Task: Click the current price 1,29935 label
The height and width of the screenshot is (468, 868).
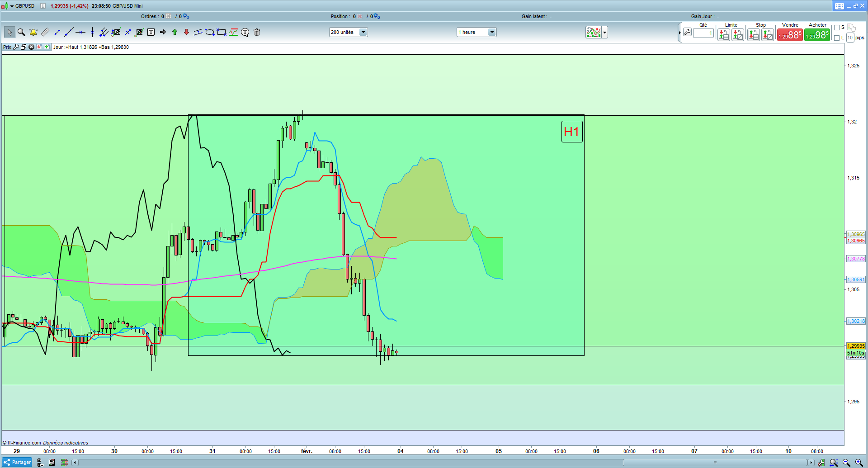Action: tap(856, 346)
